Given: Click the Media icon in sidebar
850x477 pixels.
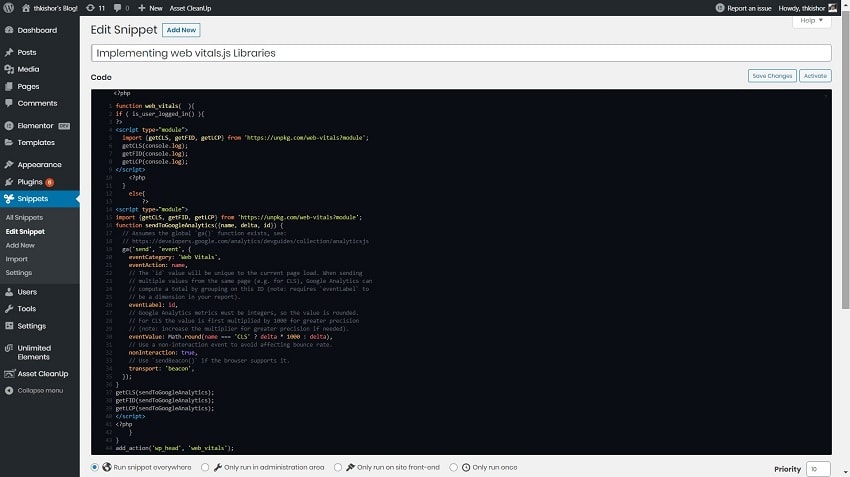Looking at the screenshot, I should tap(9, 69).
